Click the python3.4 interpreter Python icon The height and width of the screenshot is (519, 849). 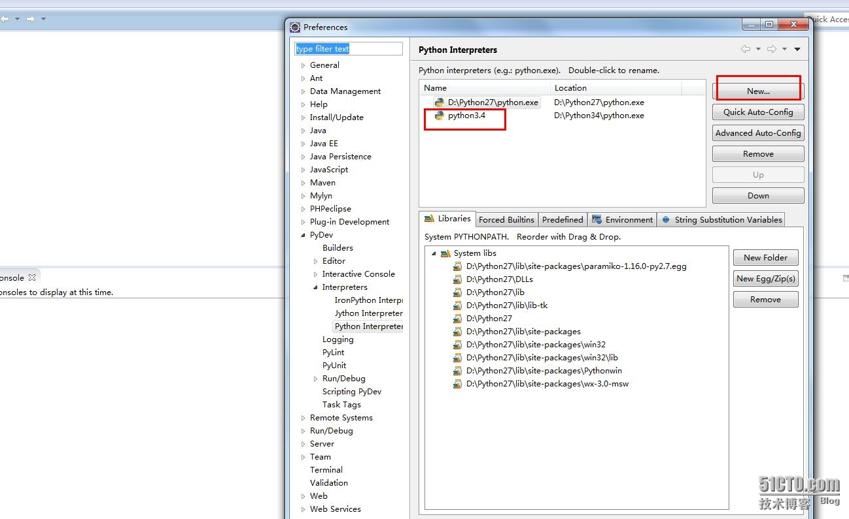point(439,116)
